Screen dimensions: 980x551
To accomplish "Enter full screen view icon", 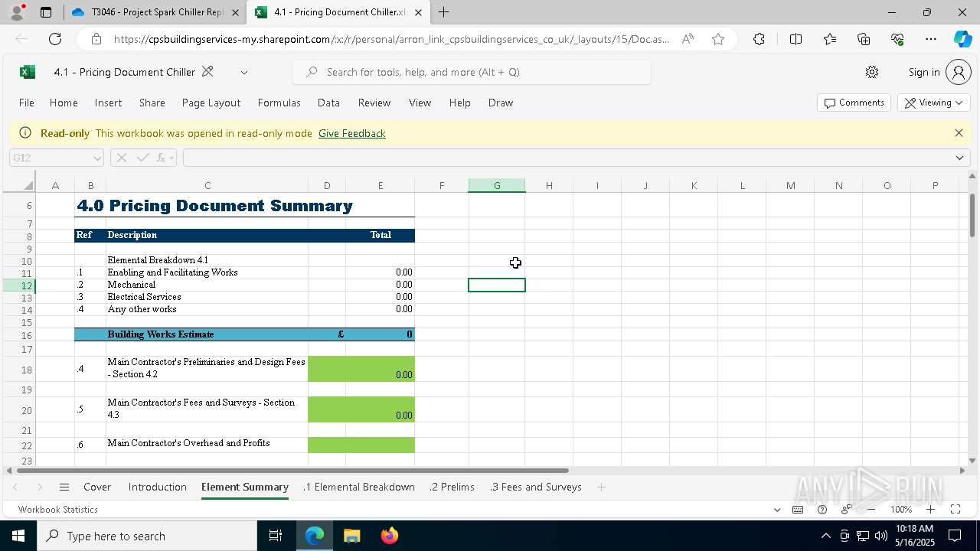I will click(x=955, y=510).
